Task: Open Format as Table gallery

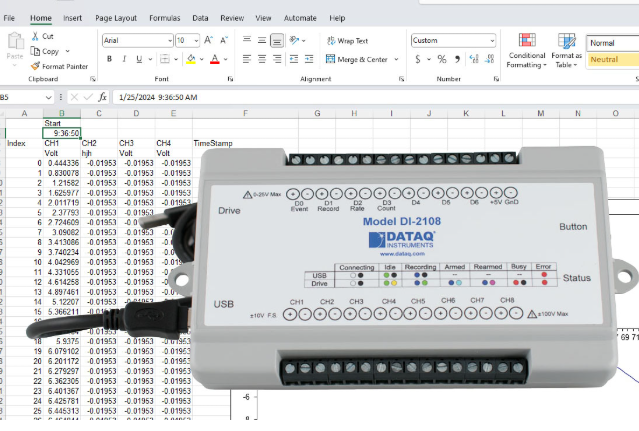Action: (566, 51)
